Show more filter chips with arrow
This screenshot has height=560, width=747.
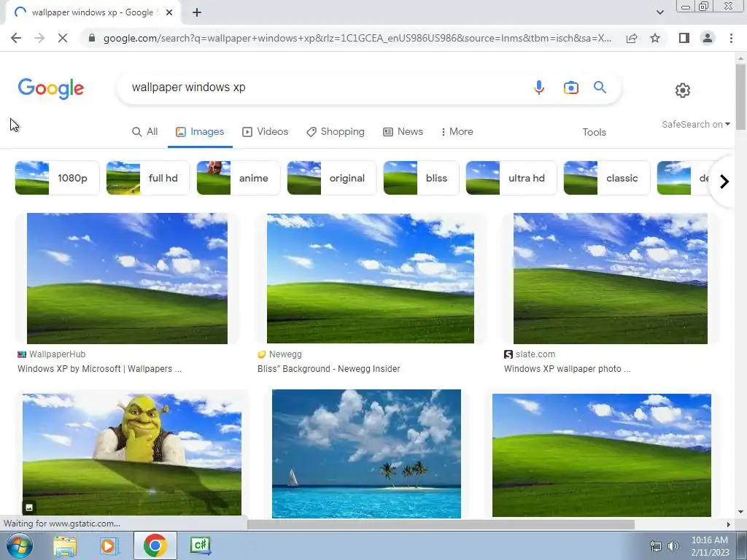click(x=724, y=182)
